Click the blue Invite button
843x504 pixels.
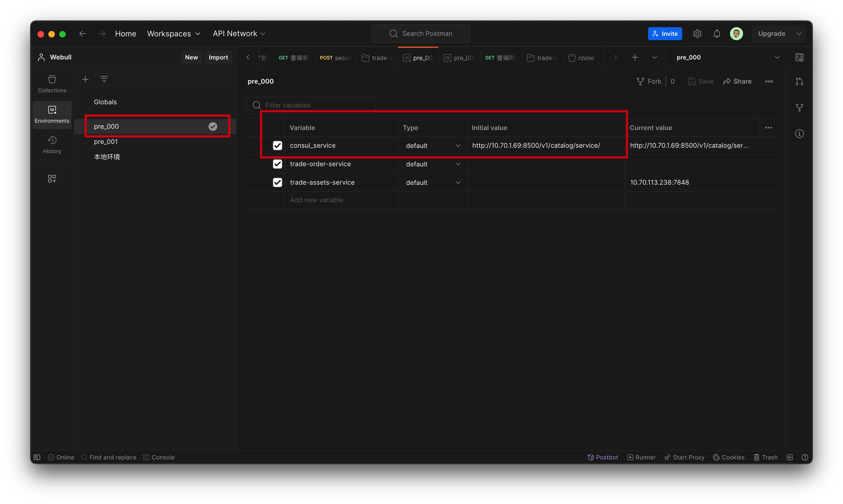[665, 34]
